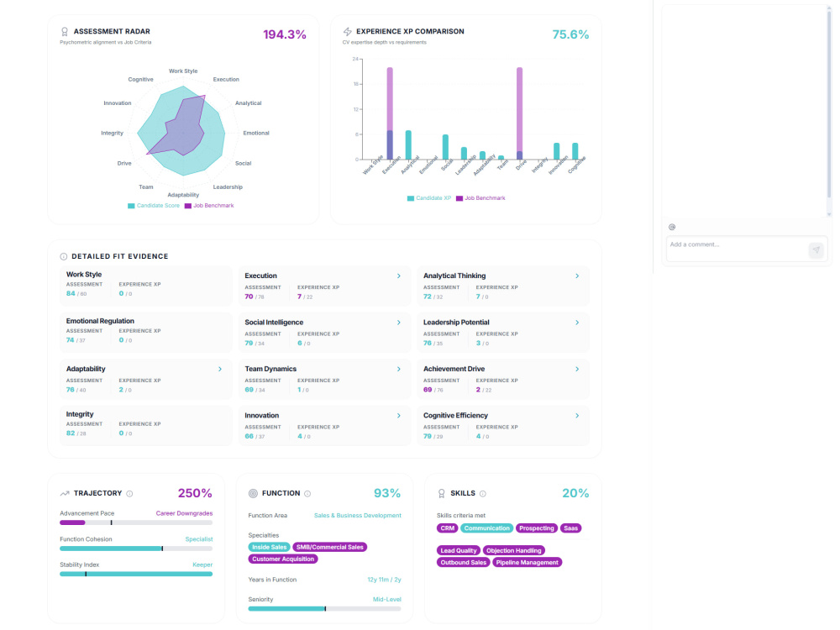Click the Objection Handling skill tag
This screenshot has width=840, height=630.
514,551
